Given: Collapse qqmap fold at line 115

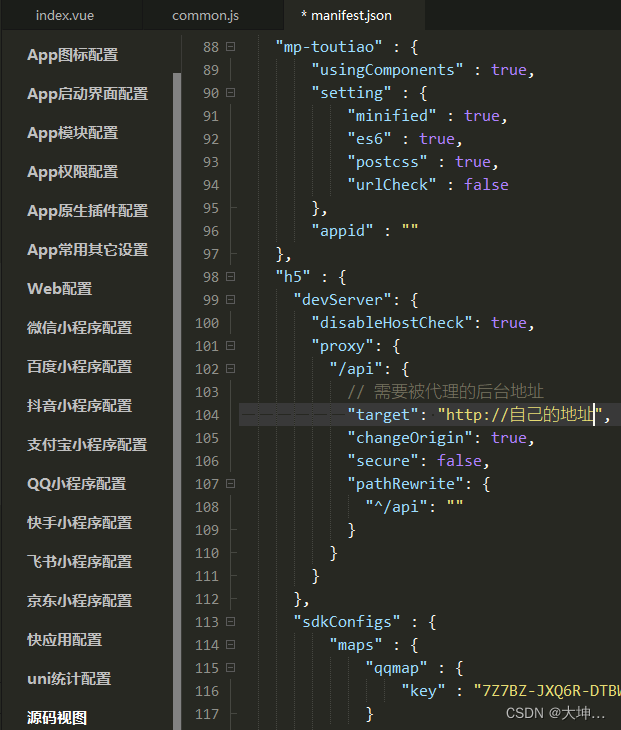Looking at the screenshot, I should [x=230, y=668].
